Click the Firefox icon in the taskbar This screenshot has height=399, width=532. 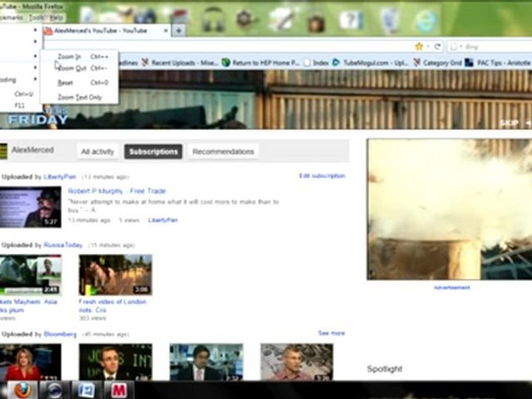click(x=23, y=390)
